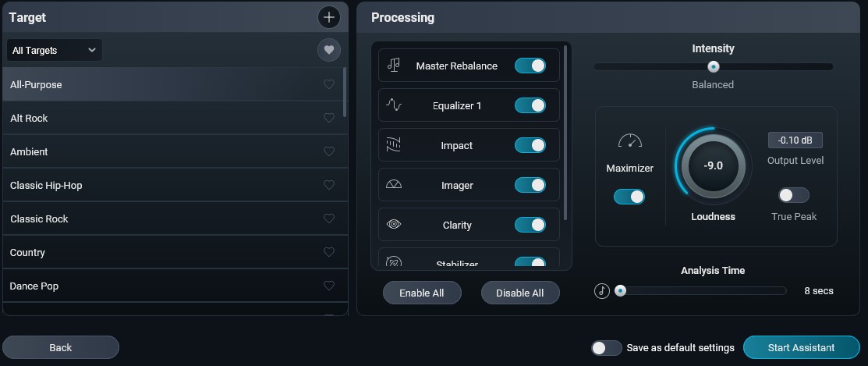
Task: Click the Output Level -0.10 dB field
Action: click(795, 140)
